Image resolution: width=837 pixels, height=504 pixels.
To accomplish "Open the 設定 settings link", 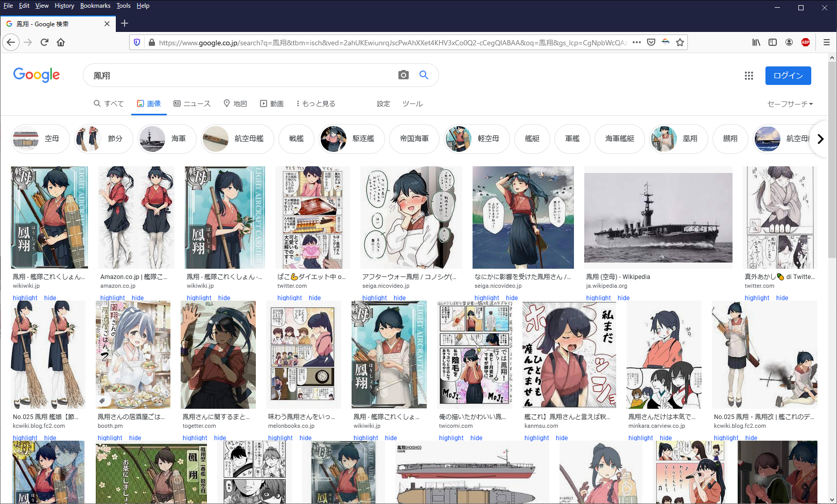I will pos(383,103).
